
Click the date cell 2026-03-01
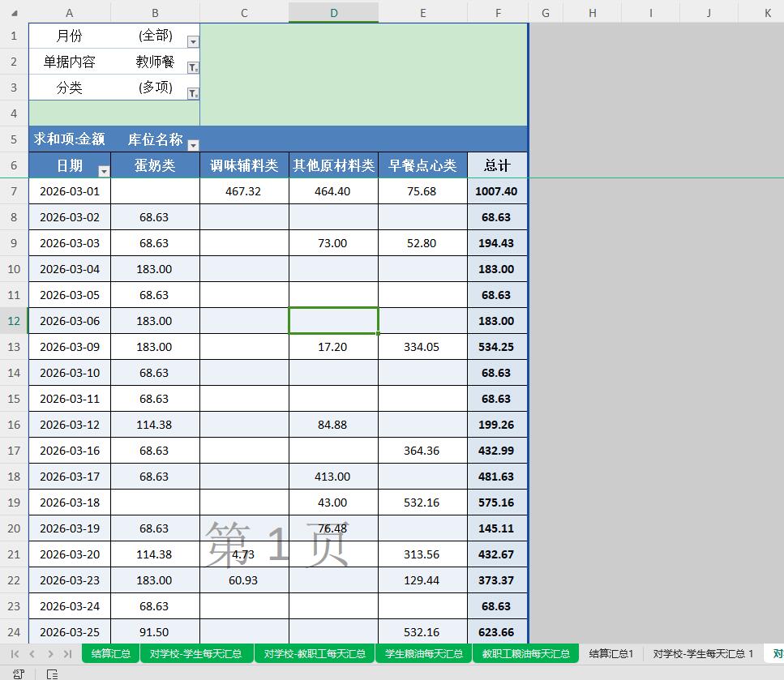click(x=70, y=191)
